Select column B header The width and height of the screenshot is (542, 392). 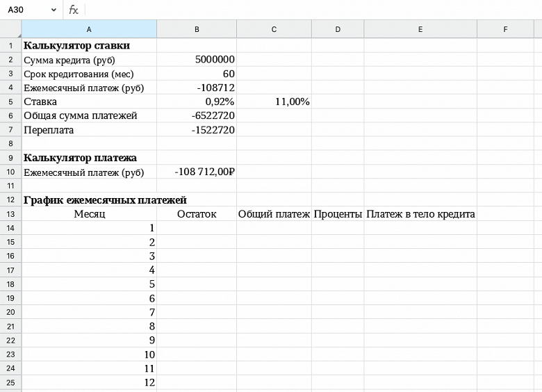pyautogui.click(x=197, y=29)
